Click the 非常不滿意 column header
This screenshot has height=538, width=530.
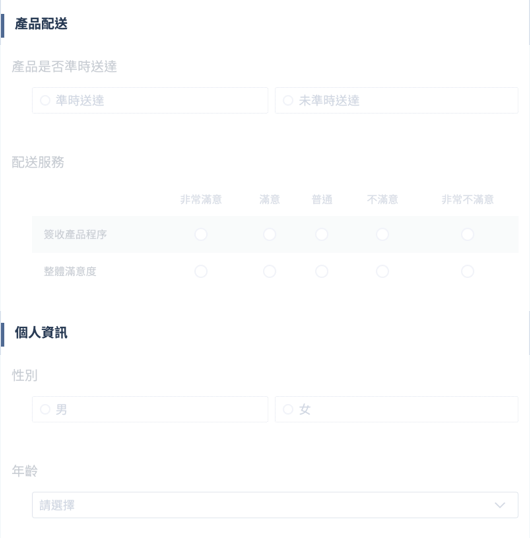(467, 199)
